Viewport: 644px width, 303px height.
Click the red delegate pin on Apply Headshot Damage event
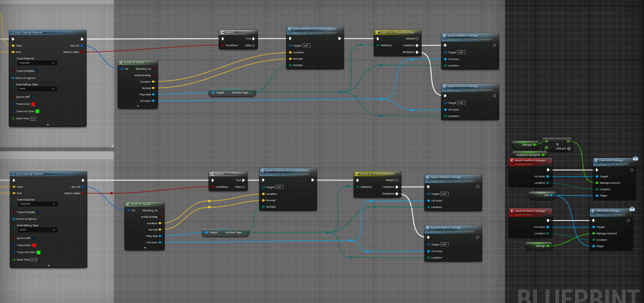pos(550,162)
